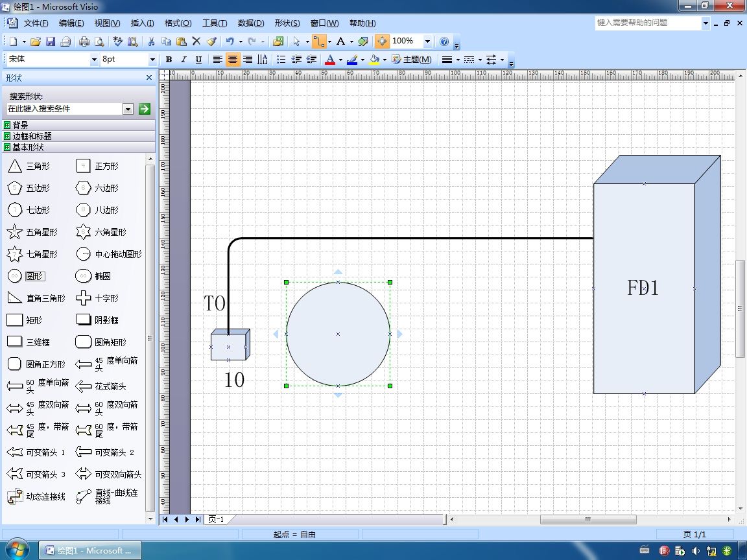
Task: Apply the yellow fill color swatch
Action: click(374, 60)
